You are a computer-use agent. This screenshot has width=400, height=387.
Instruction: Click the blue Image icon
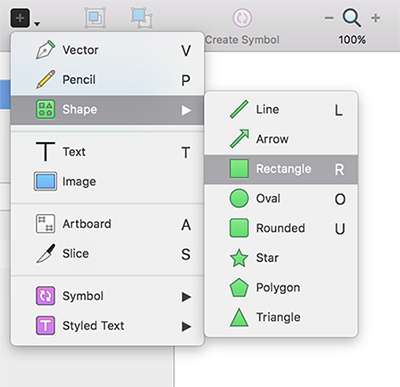[45, 181]
